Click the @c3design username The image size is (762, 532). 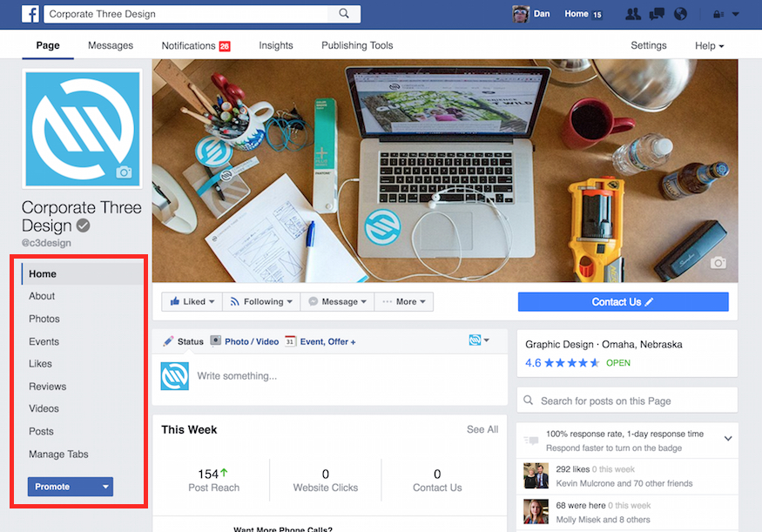46,243
